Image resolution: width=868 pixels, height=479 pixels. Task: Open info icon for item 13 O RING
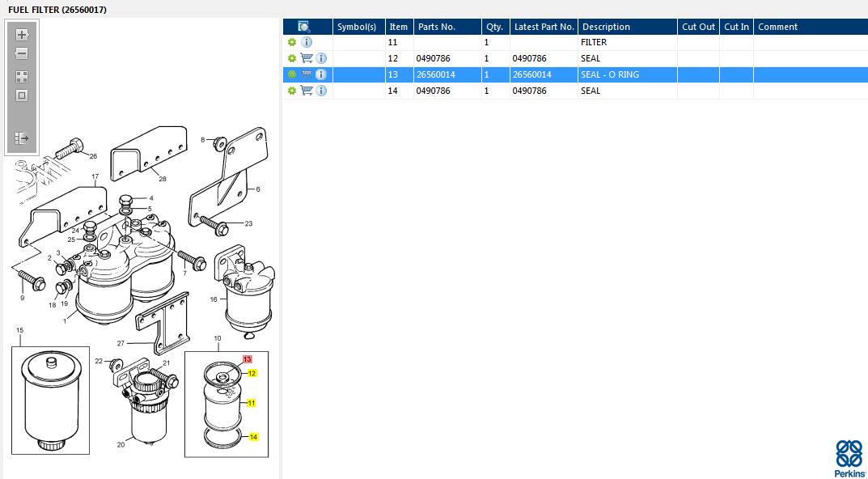coord(321,74)
